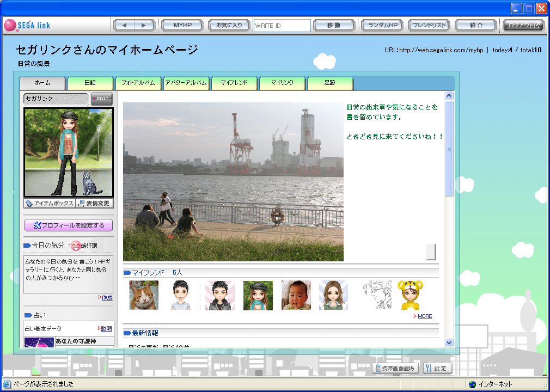The image size is (550, 392).
Task: Open the フォトアルバム photo album tab
Action: (x=138, y=83)
